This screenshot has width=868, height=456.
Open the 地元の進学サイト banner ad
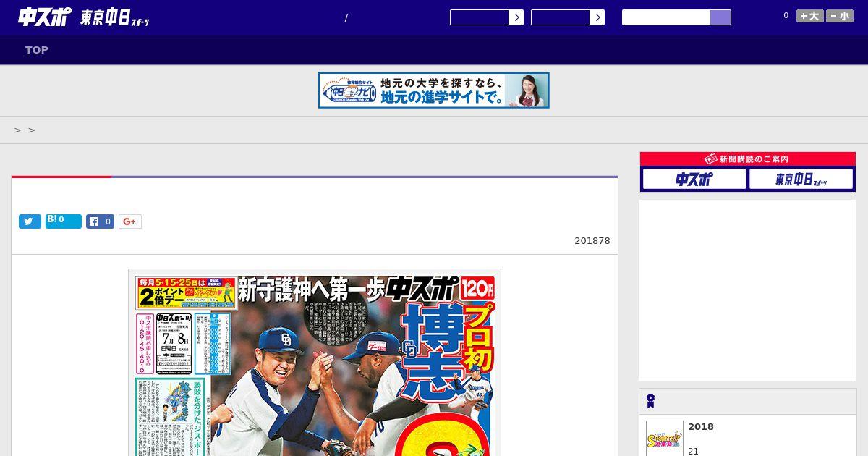point(434,90)
